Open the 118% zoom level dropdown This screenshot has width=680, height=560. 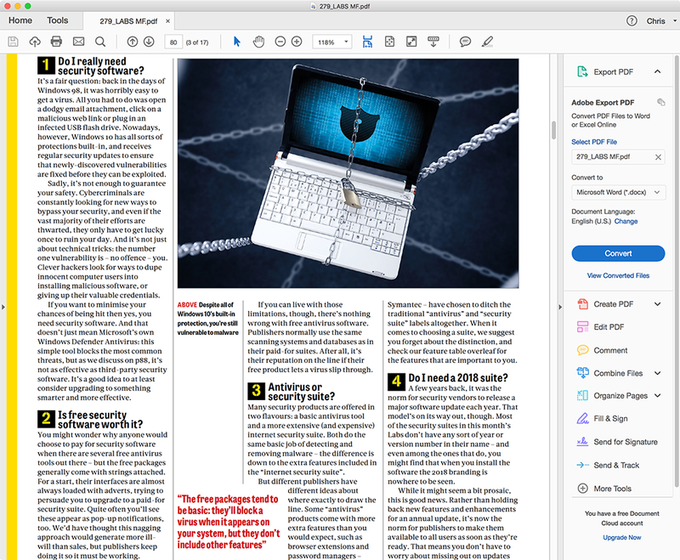[x=332, y=42]
